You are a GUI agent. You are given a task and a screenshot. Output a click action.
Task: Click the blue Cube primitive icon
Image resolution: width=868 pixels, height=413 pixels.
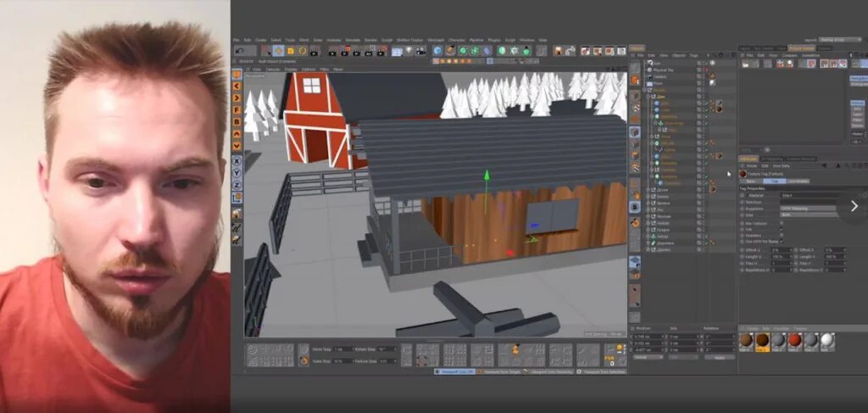pyautogui.click(x=438, y=51)
